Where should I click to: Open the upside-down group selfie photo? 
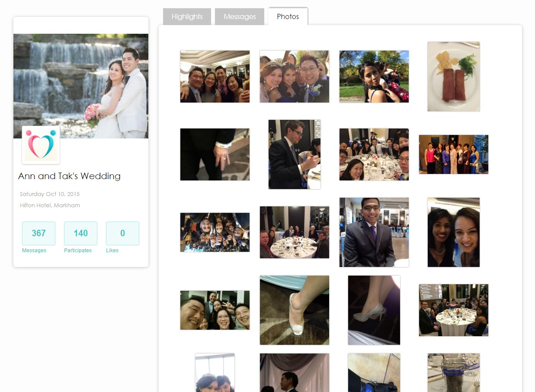click(215, 232)
